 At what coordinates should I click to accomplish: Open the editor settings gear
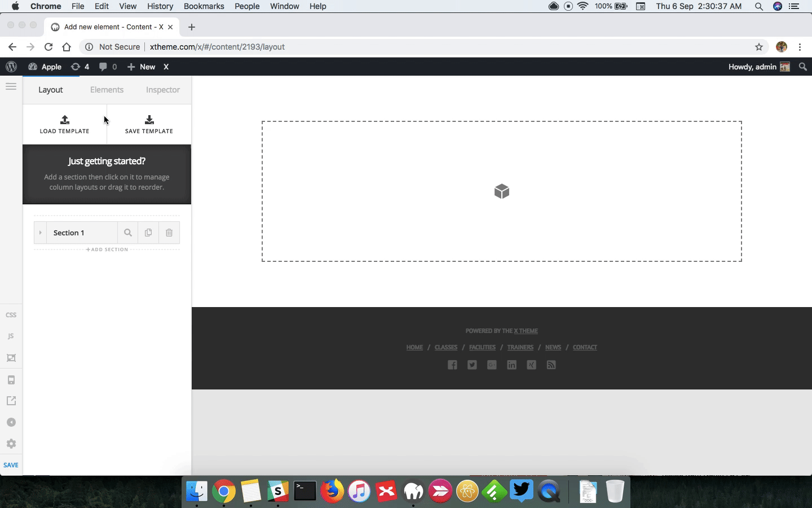point(11,444)
